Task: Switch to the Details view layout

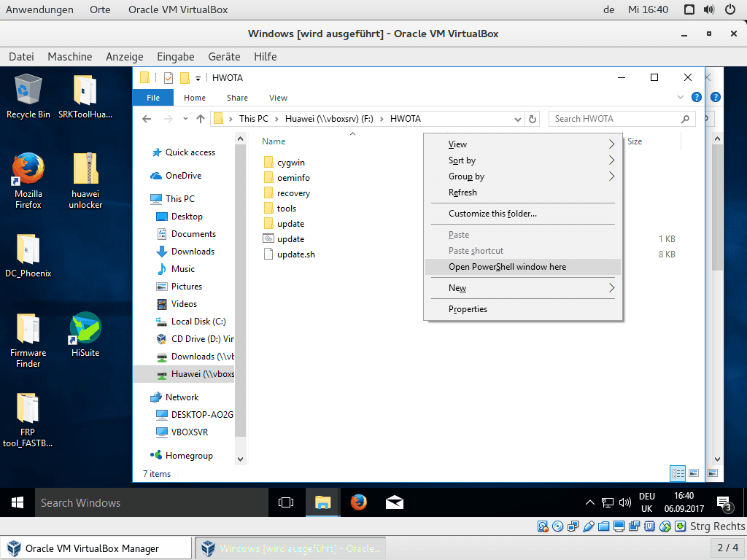Action: pyautogui.click(x=678, y=473)
